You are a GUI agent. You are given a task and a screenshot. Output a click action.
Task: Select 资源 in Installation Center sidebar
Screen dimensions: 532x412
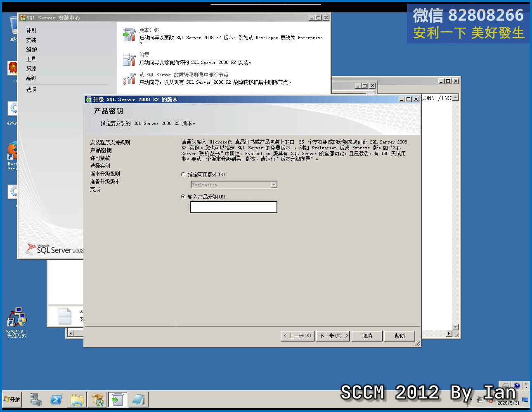click(x=31, y=68)
